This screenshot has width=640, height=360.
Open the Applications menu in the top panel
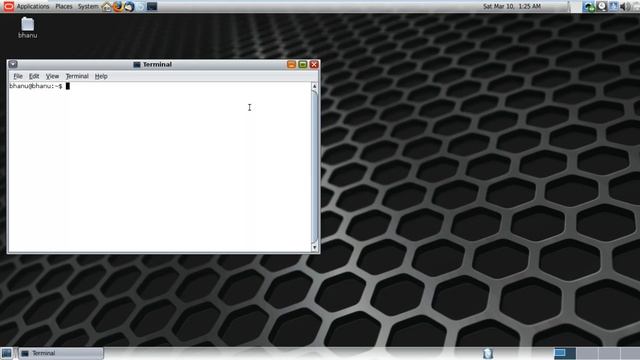pyautogui.click(x=33, y=7)
